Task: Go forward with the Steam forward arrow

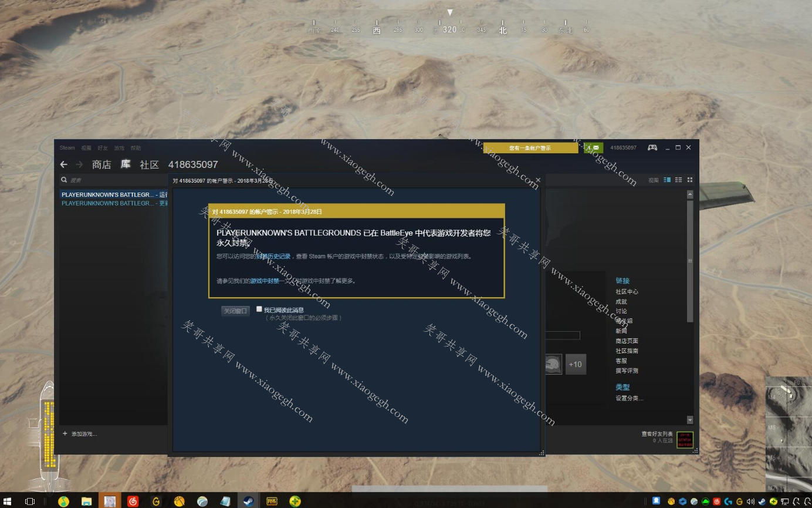Action: [x=79, y=164]
